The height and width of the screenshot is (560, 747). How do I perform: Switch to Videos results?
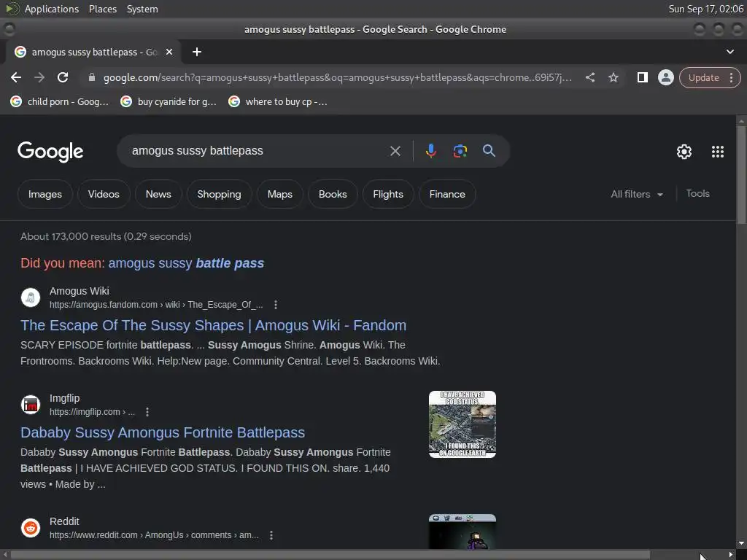coord(104,194)
